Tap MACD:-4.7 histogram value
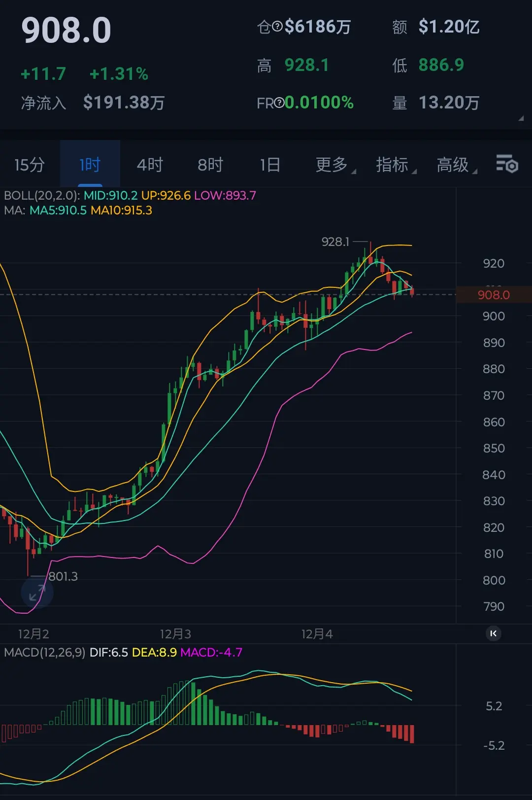The width and height of the screenshot is (532, 800). [212, 653]
